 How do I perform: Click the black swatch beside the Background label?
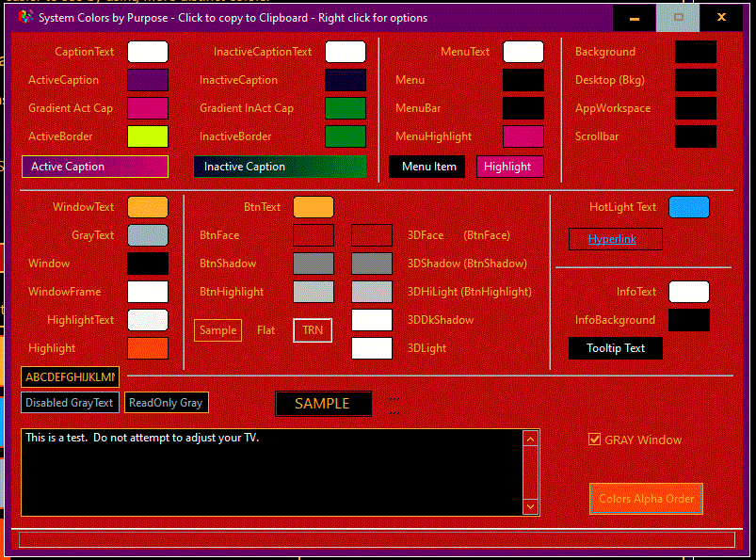[695, 52]
